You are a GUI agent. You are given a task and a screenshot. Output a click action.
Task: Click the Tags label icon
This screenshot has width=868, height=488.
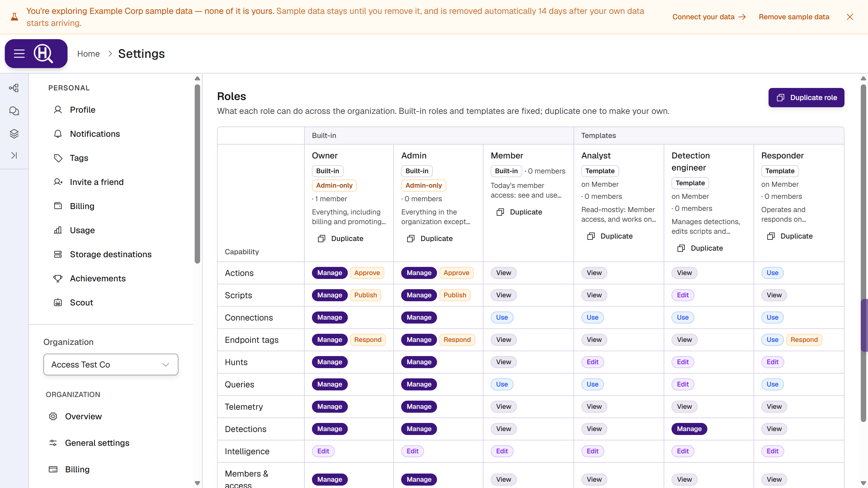click(x=58, y=158)
